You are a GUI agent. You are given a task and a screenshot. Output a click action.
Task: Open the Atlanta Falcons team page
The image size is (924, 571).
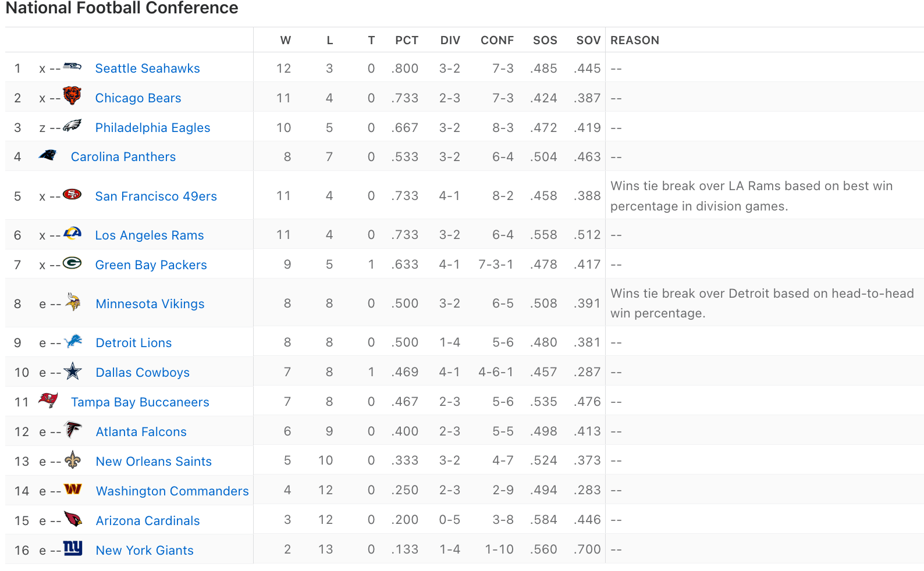(x=141, y=432)
